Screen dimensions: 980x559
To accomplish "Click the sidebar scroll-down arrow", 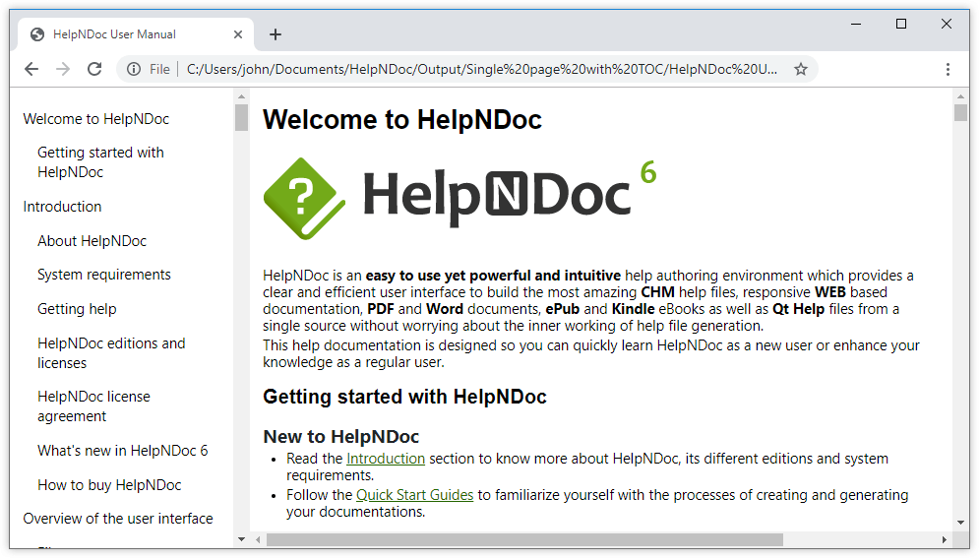I will pos(241,539).
